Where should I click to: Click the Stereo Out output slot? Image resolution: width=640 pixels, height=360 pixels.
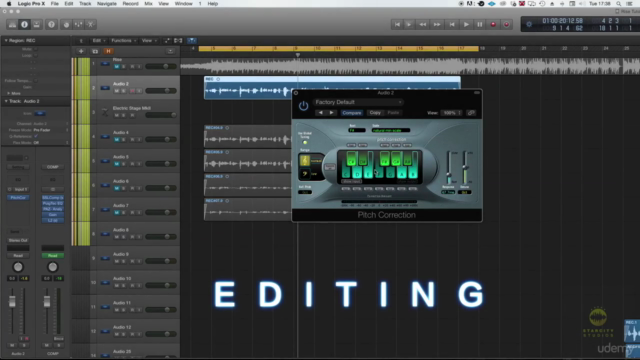coord(18,240)
